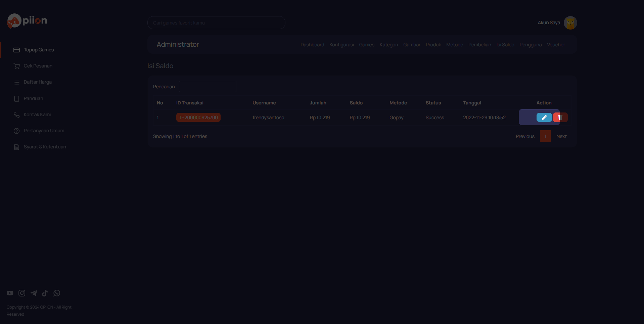Click the Topup Games card icon
The image size is (644, 324).
point(16,50)
